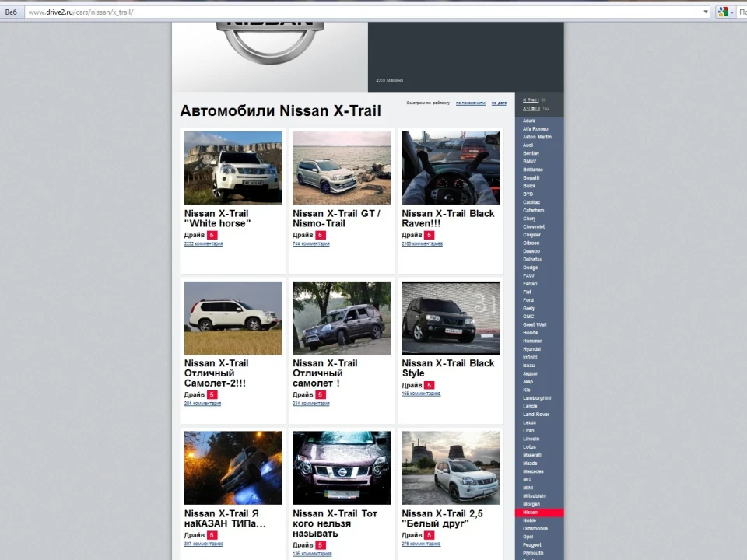Viewport: 747px width, 560px height.
Task: Click the Google search engine icon
Action: point(723,12)
